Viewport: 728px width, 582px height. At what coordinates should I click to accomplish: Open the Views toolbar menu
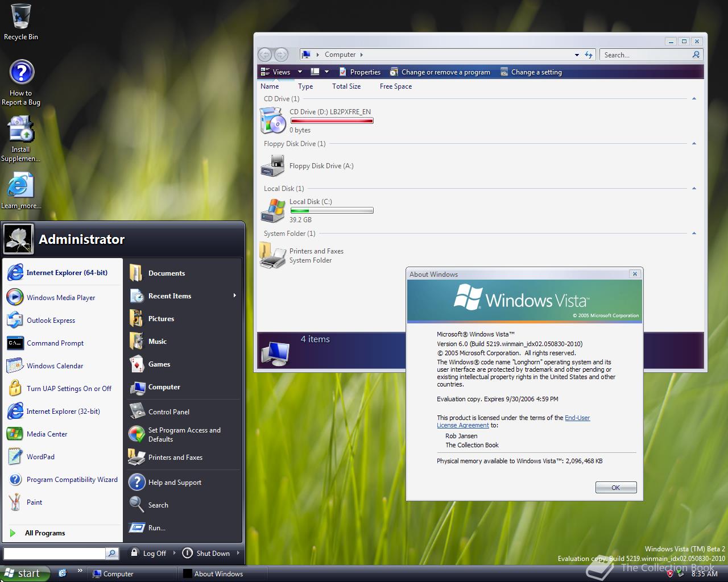click(282, 72)
